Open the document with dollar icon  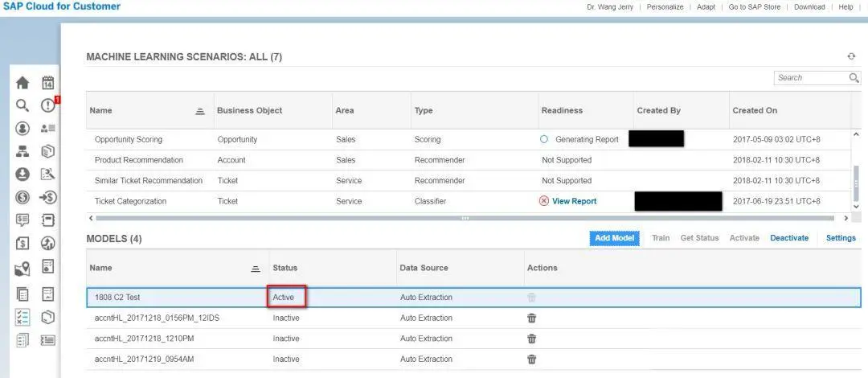click(x=23, y=243)
